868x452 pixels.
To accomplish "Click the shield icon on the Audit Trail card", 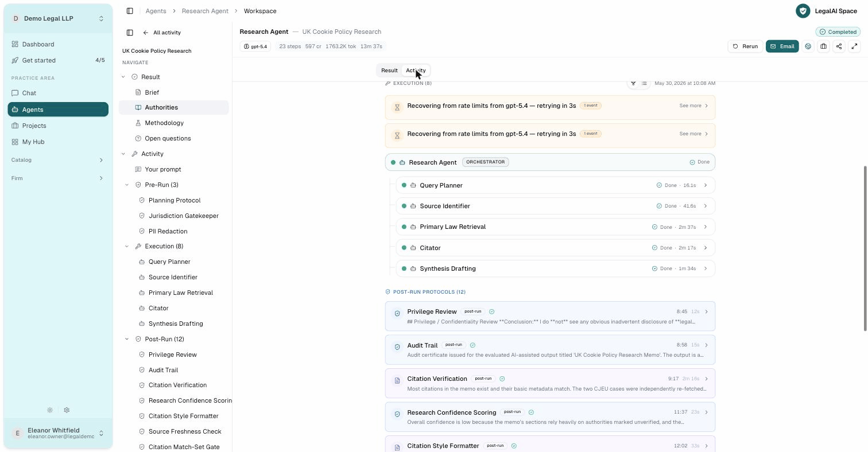I will click(x=397, y=347).
